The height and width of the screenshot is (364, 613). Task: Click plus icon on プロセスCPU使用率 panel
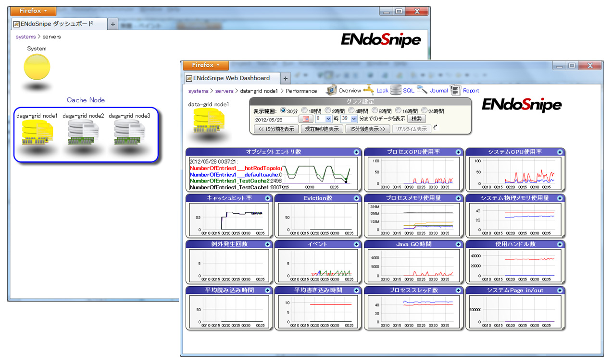458,152
